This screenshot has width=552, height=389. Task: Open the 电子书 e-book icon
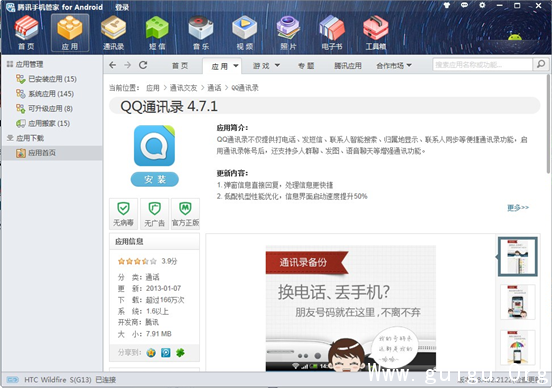332,33
